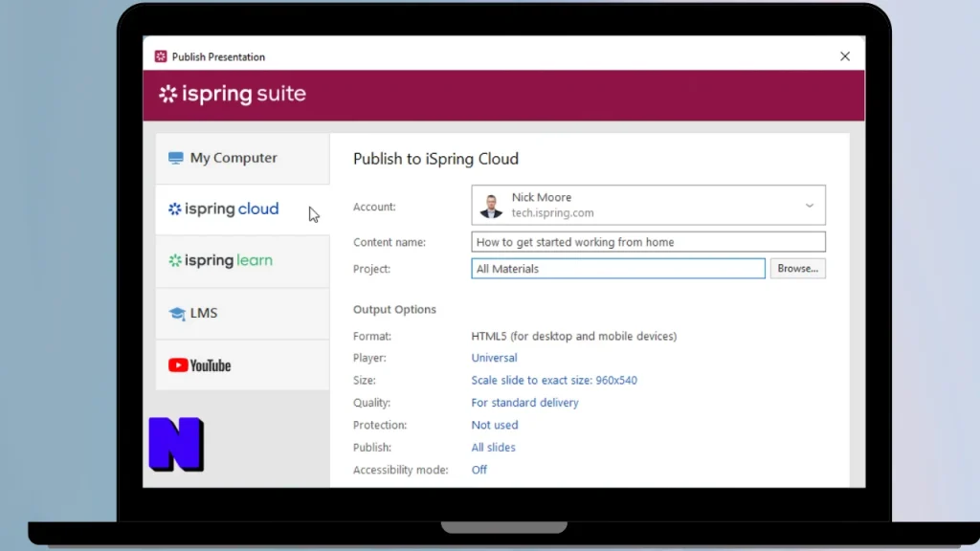The height and width of the screenshot is (551, 980).
Task: Switch to the iSpring Cloud tab
Action: click(242, 209)
